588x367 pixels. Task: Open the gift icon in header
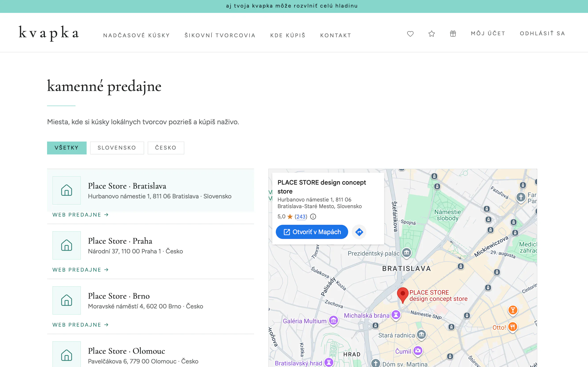pyautogui.click(x=453, y=34)
